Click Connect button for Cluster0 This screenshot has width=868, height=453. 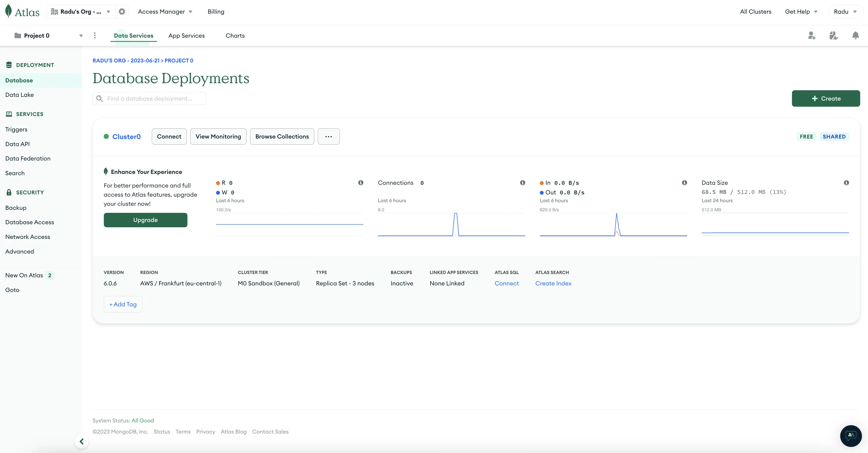click(x=169, y=137)
